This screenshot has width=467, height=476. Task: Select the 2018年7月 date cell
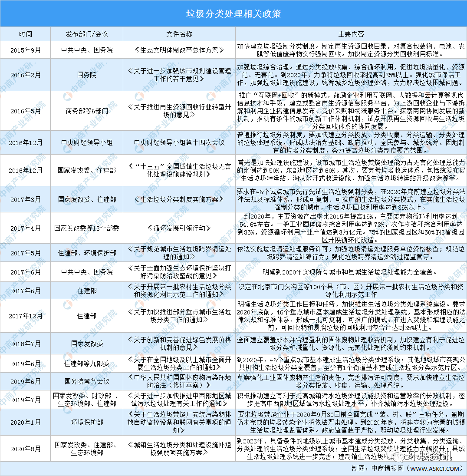coord(25,343)
